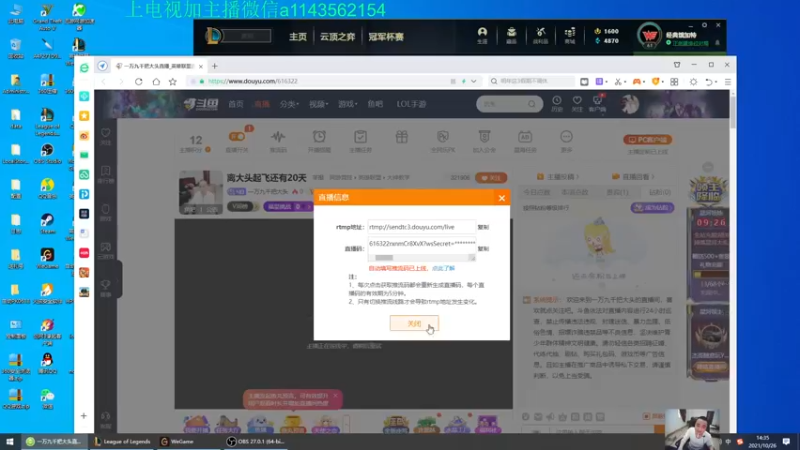Click the browser address bar URL
This screenshot has height=450, width=800.
253,81
